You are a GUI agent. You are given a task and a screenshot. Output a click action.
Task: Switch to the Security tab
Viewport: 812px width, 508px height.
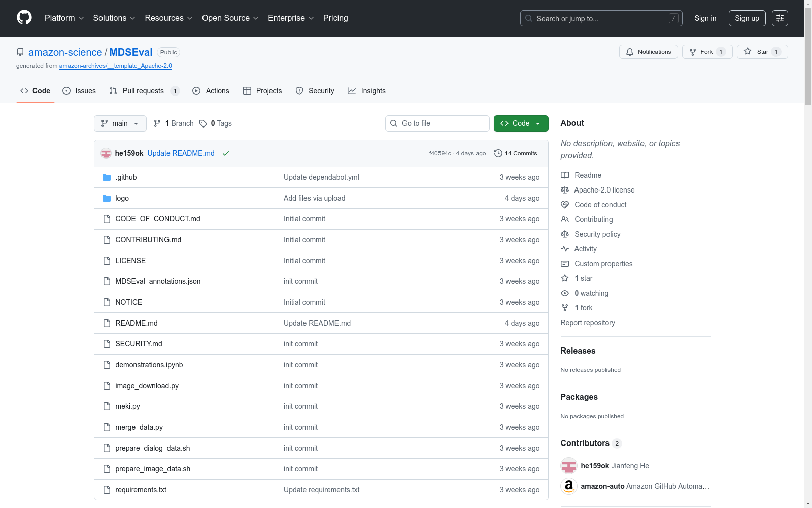point(315,91)
